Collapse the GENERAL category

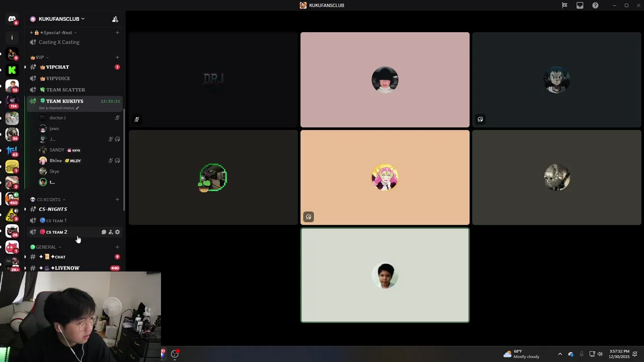click(46, 247)
